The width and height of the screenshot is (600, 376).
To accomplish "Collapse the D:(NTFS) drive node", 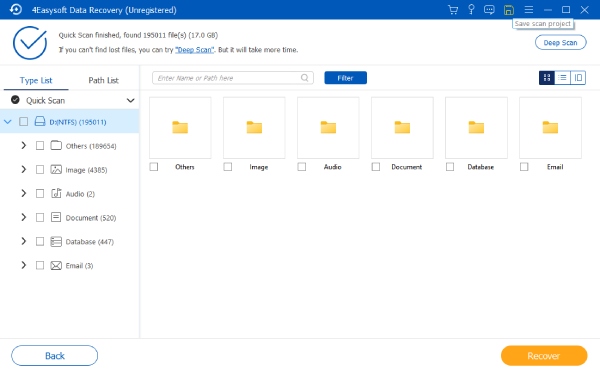I will (8, 122).
